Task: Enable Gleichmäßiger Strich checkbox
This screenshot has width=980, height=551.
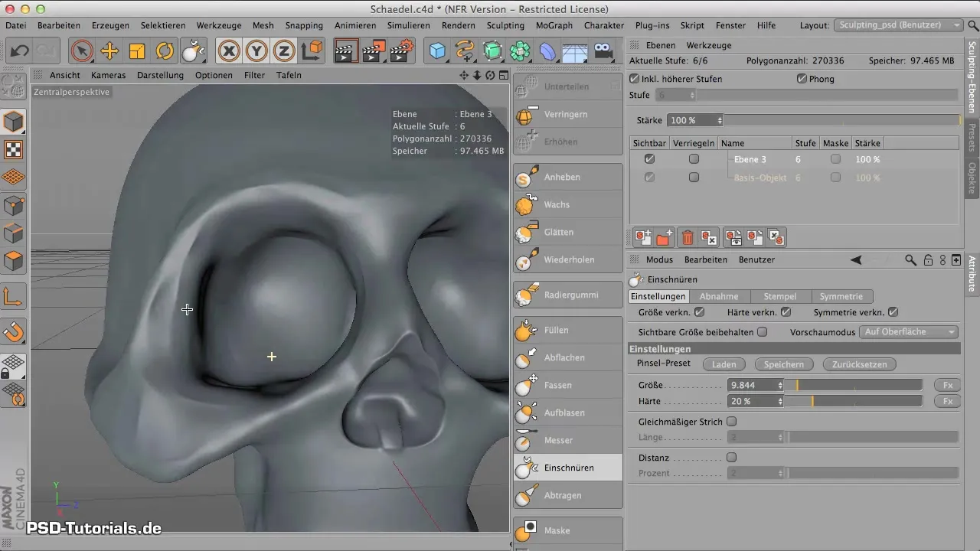Action: click(x=731, y=422)
